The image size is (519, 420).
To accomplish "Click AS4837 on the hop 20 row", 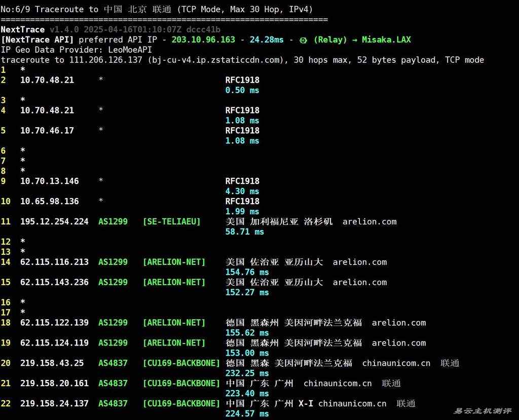I will [x=113, y=363].
